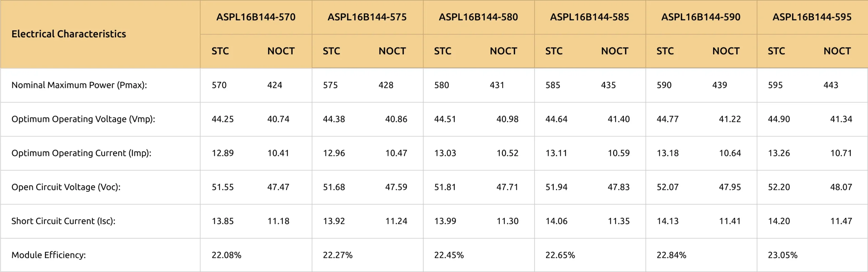Image resolution: width=868 pixels, height=272 pixels.
Task: Click the Open Circuit Voltage (Voc) label
Action: (66, 187)
